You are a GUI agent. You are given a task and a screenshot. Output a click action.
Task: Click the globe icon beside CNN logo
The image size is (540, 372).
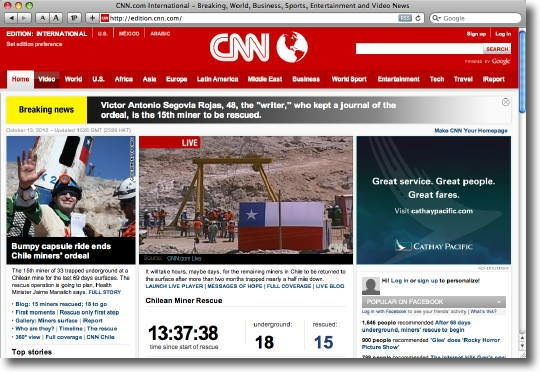point(292,47)
